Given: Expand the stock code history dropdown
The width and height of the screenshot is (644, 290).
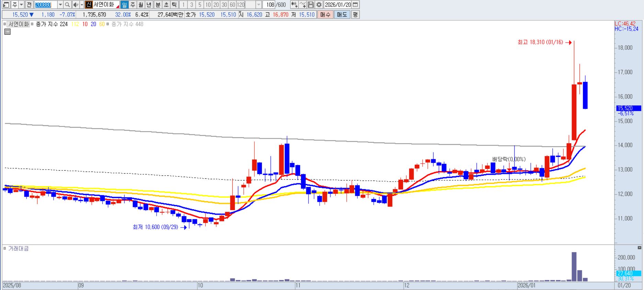Looking at the screenshot, I should click(60, 5).
